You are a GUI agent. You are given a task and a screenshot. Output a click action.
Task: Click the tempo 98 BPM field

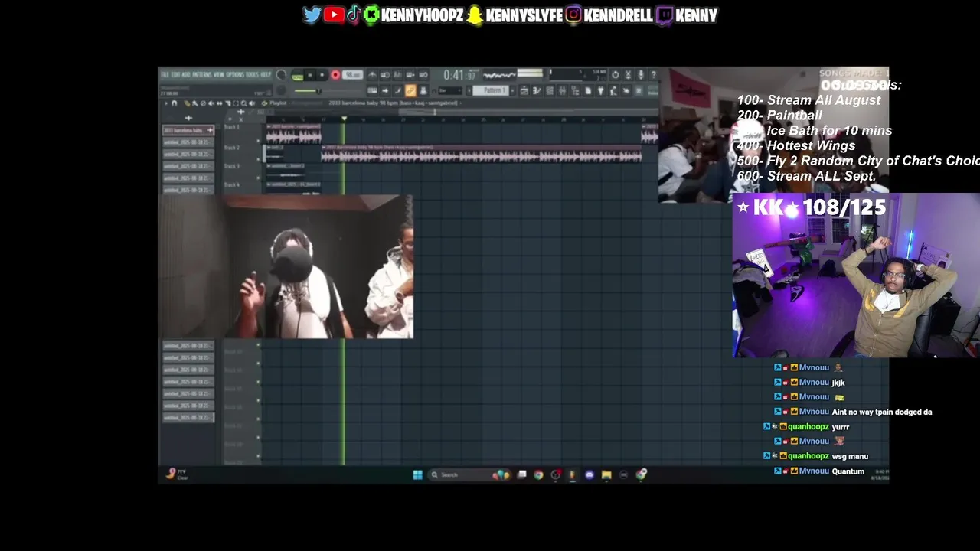pos(352,75)
